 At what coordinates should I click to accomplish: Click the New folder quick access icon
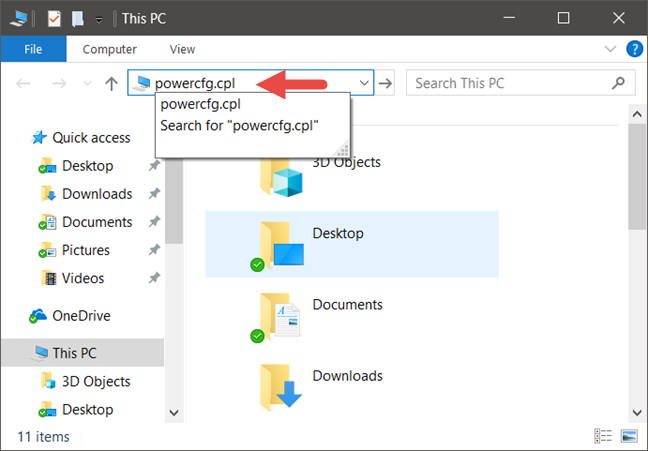77,19
